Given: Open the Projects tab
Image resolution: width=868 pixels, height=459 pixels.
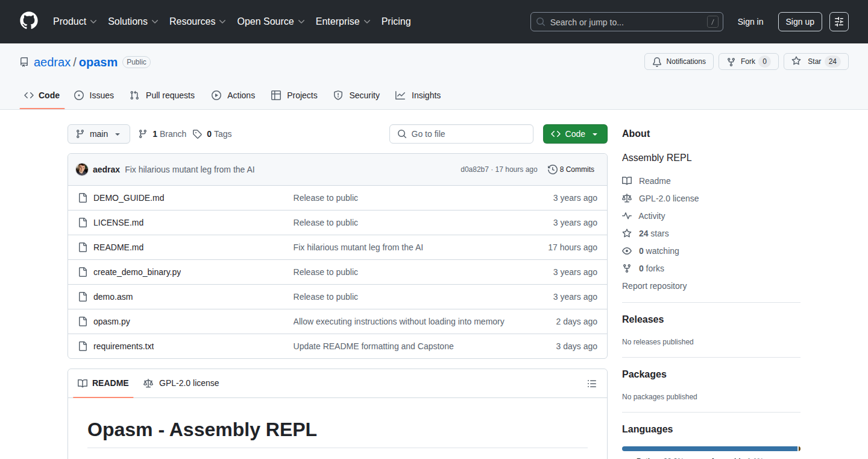Looking at the screenshot, I should (x=294, y=95).
